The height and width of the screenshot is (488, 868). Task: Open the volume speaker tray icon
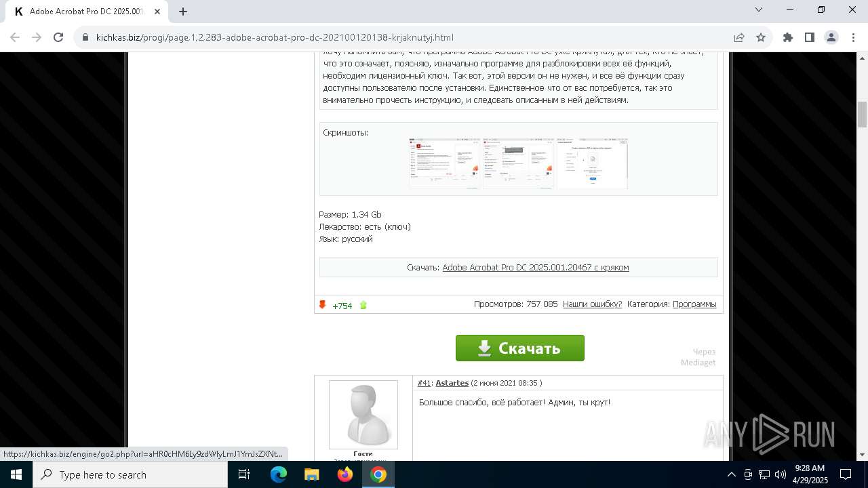tap(781, 474)
